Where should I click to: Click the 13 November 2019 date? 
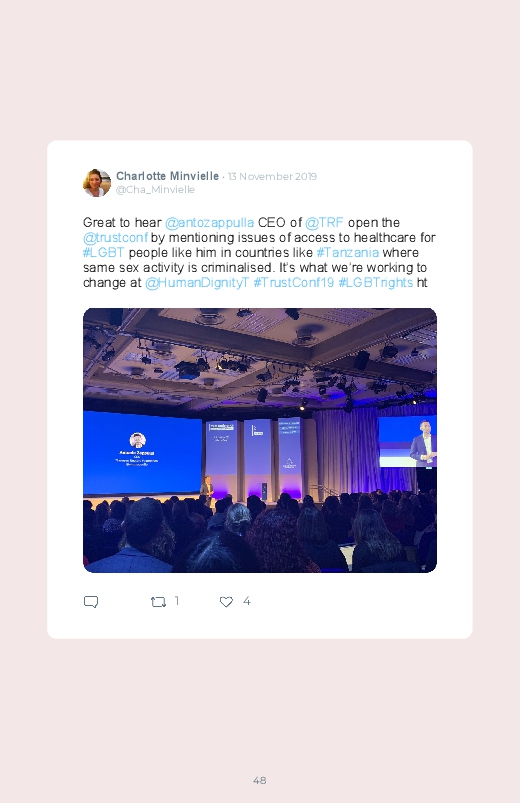point(272,177)
